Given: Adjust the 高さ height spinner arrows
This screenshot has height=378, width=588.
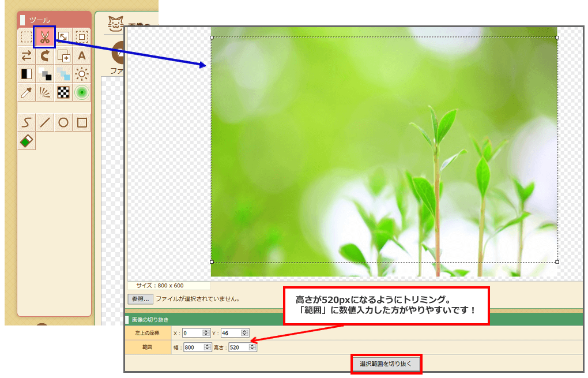Looking at the screenshot, I should [x=252, y=347].
